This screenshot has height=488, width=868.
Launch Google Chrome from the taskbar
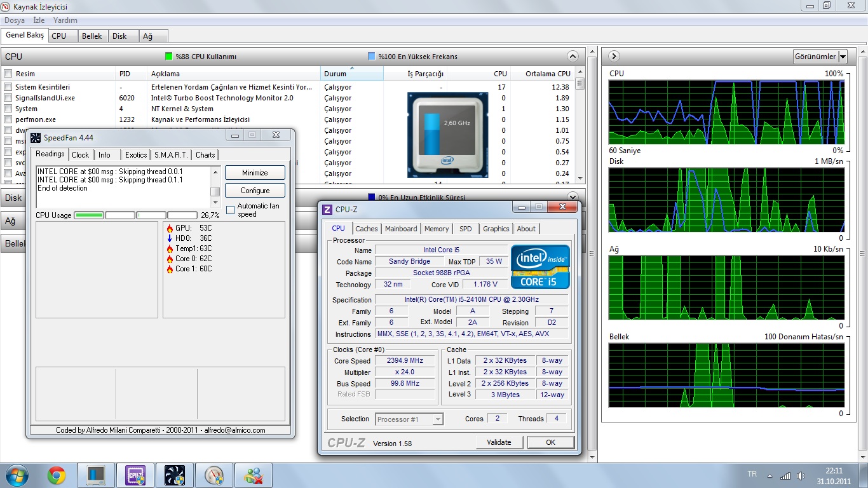[57, 475]
